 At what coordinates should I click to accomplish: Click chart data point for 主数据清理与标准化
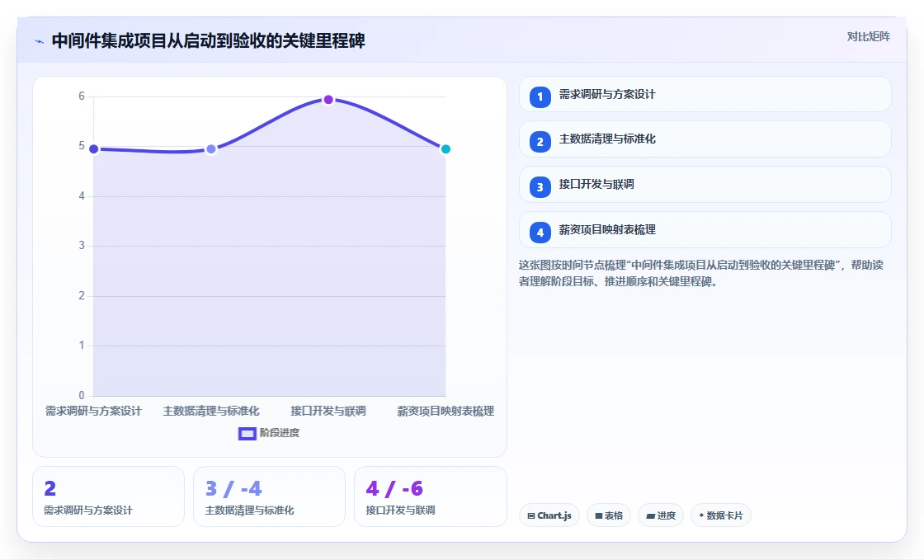[211, 149]
